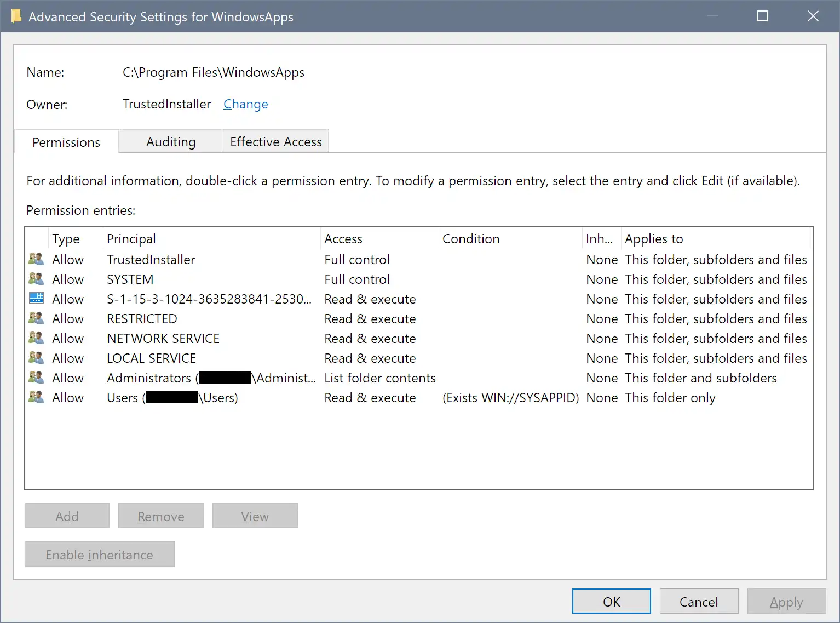Click the group icon beside SYSTEM entry
Image resolution: width=840 pixels, height=623 pixels.
[36, 278]
